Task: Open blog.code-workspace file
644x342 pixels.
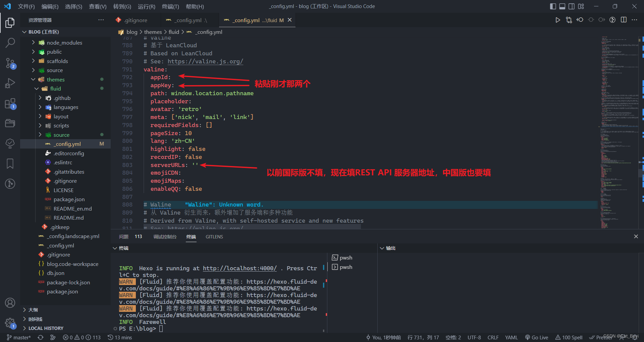Action: click(x=72, y=264)
